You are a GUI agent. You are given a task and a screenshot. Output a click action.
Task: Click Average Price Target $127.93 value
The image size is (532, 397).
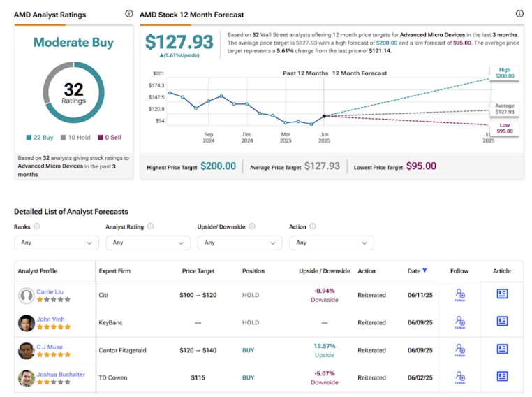[322, 166]
